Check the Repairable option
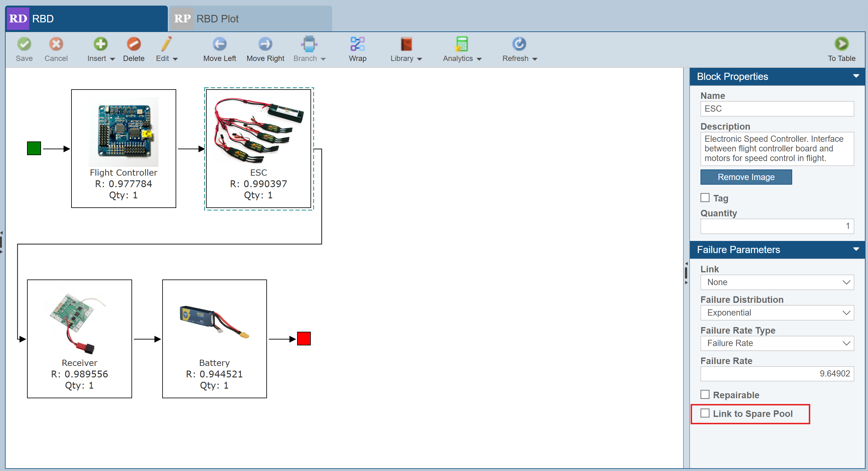868x471 pixels. click(x=705, y=395)
